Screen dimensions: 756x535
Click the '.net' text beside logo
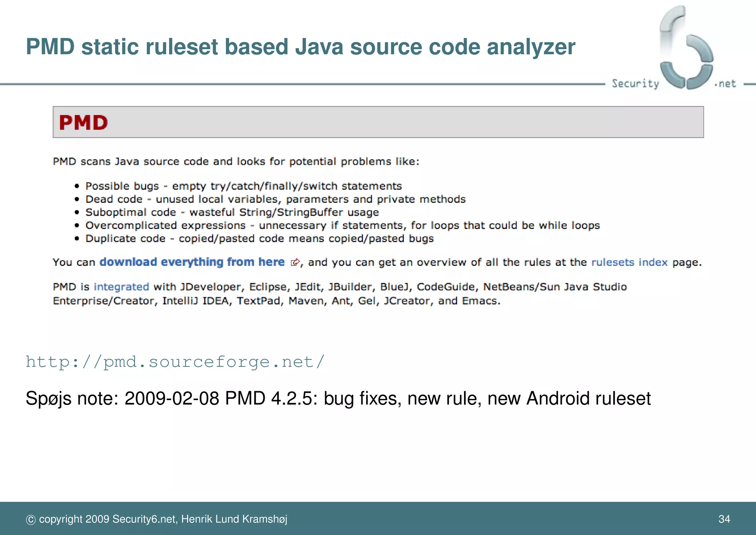pos(725,84)
